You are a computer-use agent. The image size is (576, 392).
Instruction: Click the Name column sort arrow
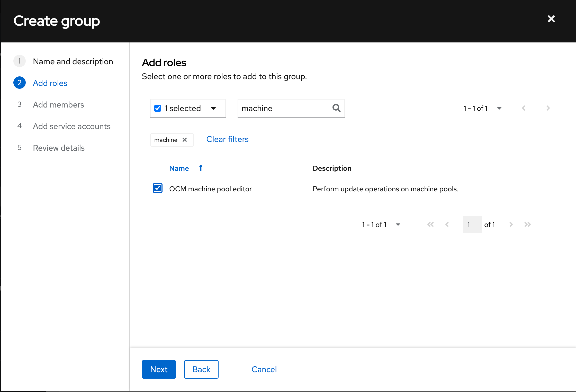pyautogui.click(x=201, y=168)
